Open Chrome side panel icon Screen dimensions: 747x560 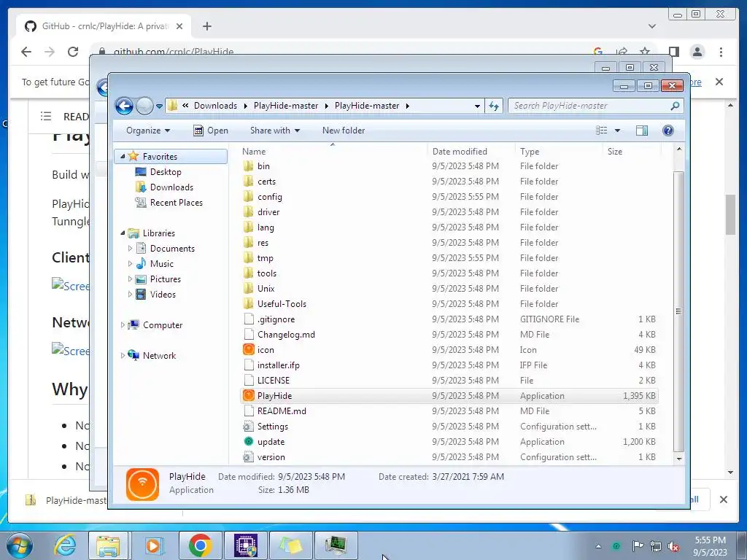[x=673, y=52]
